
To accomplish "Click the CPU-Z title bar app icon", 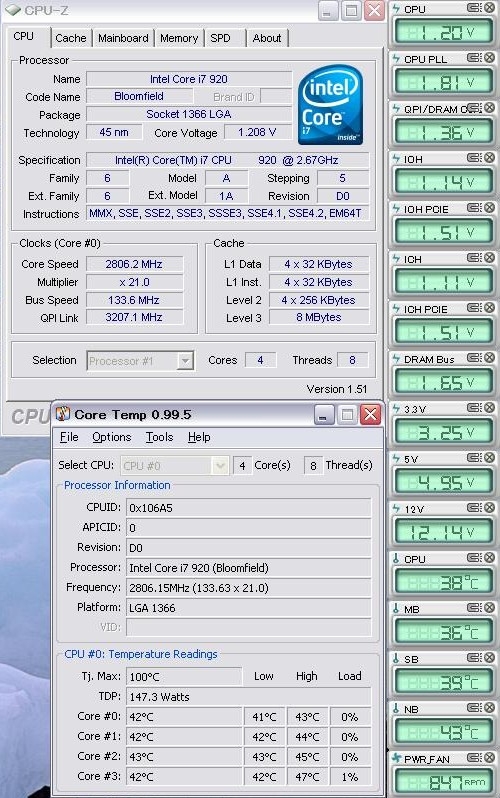I will pyautogui.click(x=13, y=10).
